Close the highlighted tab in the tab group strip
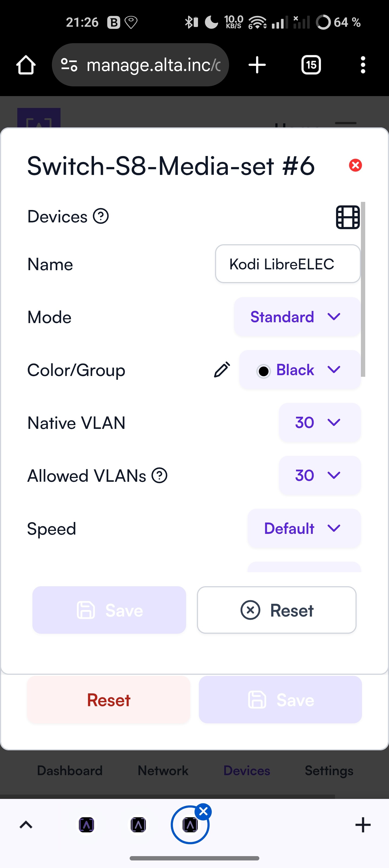This screenshot has height=868, width=389. 203,812
